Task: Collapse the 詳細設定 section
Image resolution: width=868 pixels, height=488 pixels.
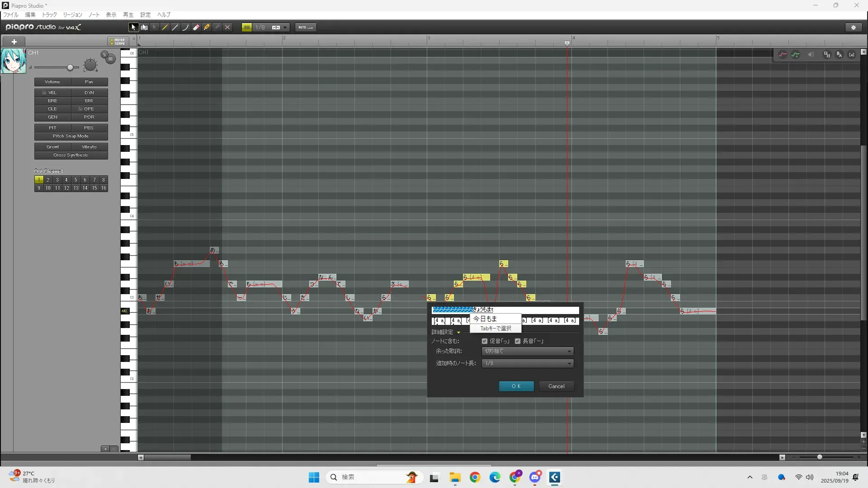Action: point(458,332)
